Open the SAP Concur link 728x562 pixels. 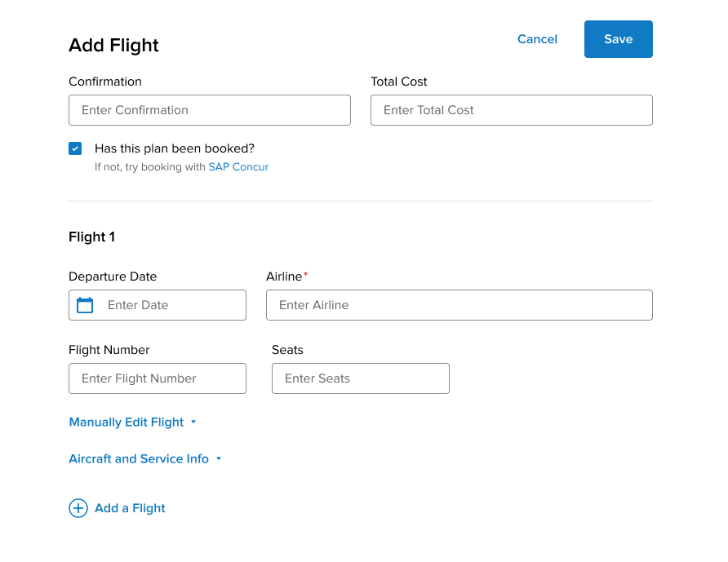pos(238,167)
